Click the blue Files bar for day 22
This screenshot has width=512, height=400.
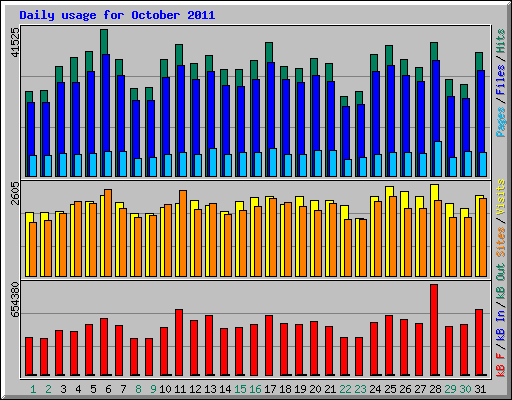coord(346,133)
